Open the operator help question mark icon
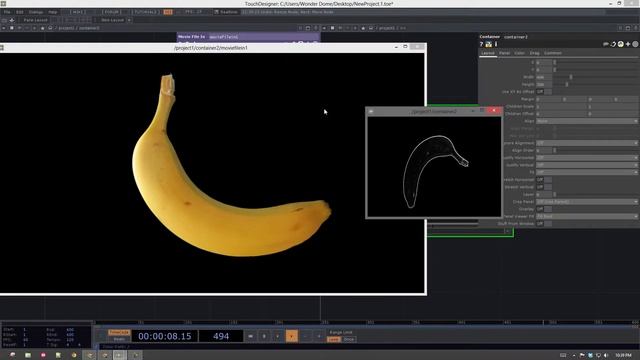This screenshot has height=360, width=640. coord(481,44)
